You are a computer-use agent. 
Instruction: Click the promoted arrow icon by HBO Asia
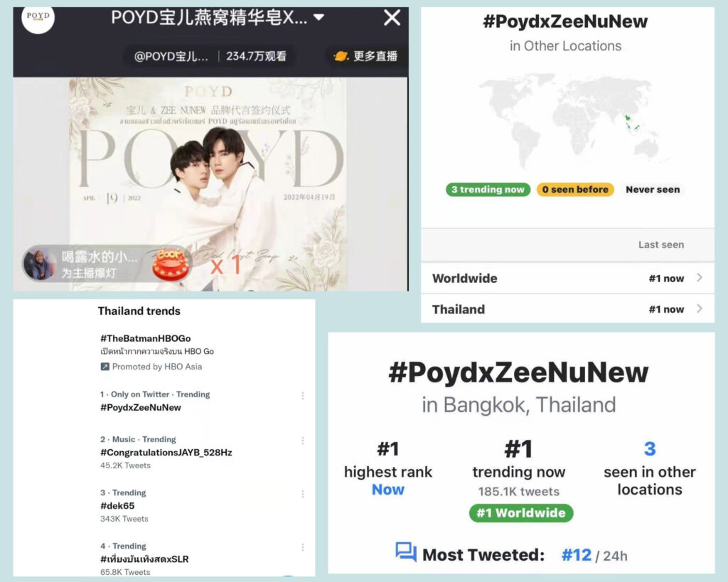point(105,367)
